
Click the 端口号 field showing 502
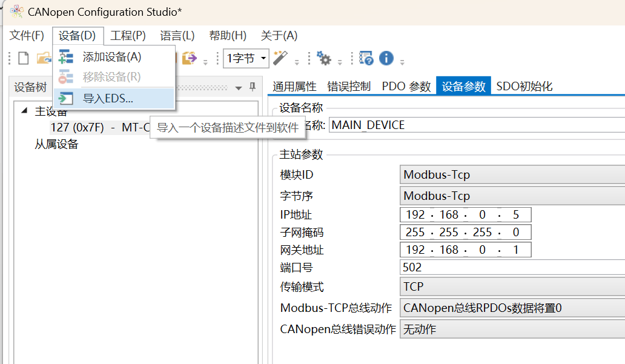(x=512, y=267)
